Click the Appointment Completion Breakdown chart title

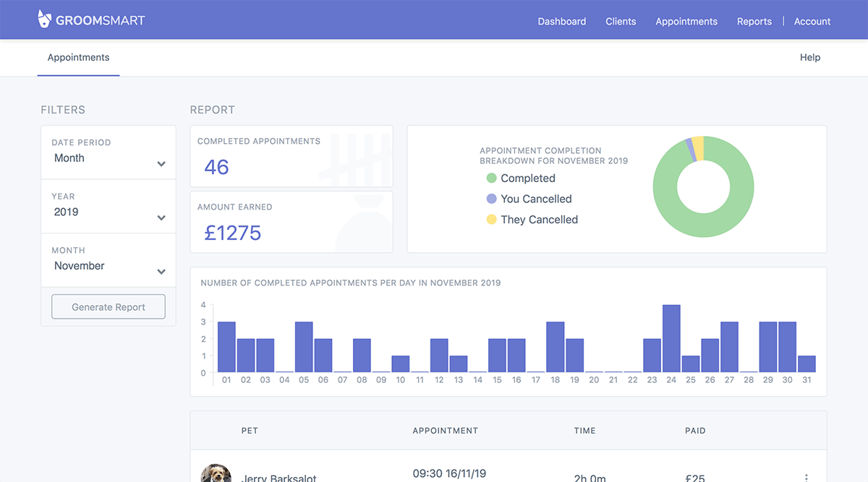coord(554,156)
